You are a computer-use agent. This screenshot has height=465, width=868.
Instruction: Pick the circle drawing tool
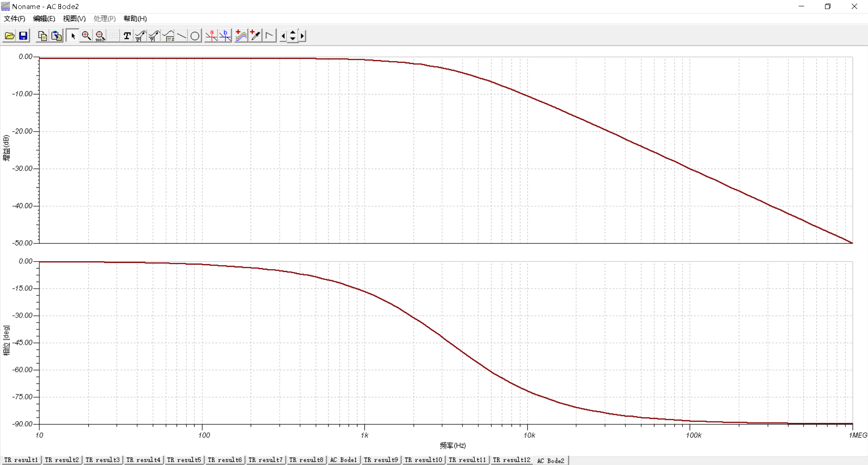click(195, 36)
